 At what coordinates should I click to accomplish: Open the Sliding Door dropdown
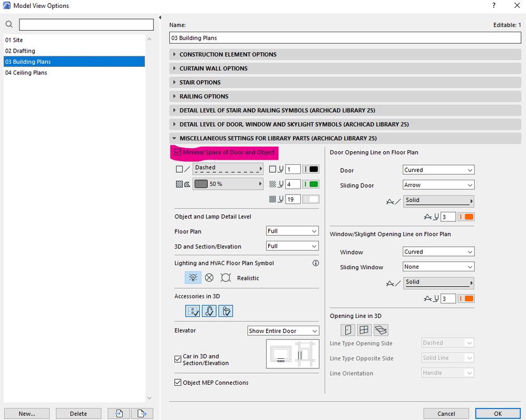[439, 185]
